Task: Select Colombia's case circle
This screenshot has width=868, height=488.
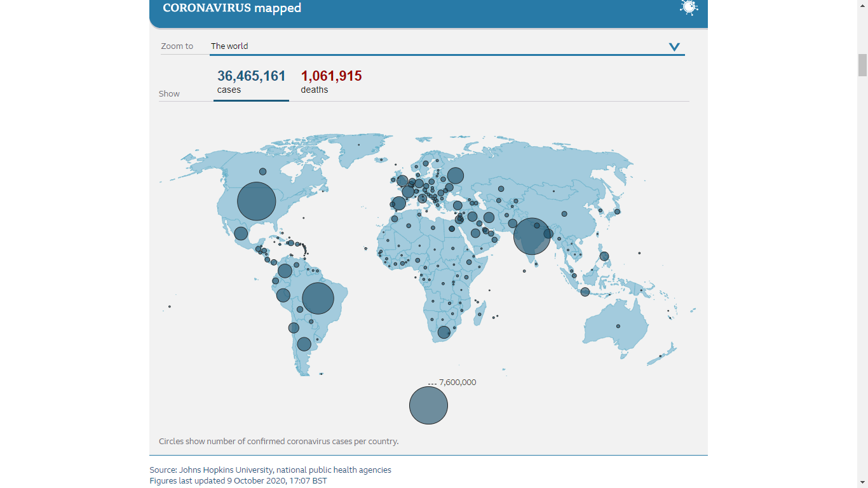Action: coord(285,271)
